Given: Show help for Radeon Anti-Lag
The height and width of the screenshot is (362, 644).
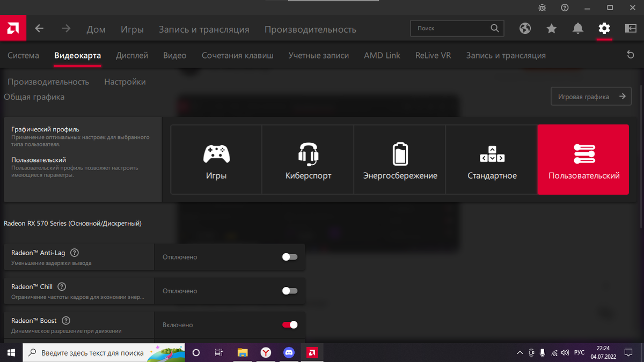Looking at the screenshot, I should [x=75, y=253].
